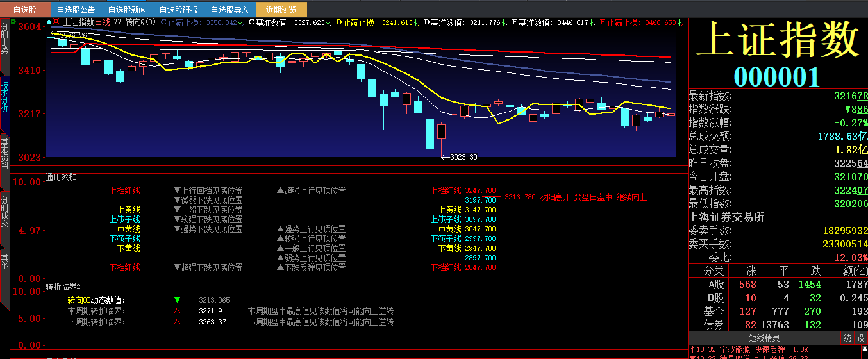868x359 pixels.
Task: Click red triangle beside 下周期转折临界
Action: (178, 322)
